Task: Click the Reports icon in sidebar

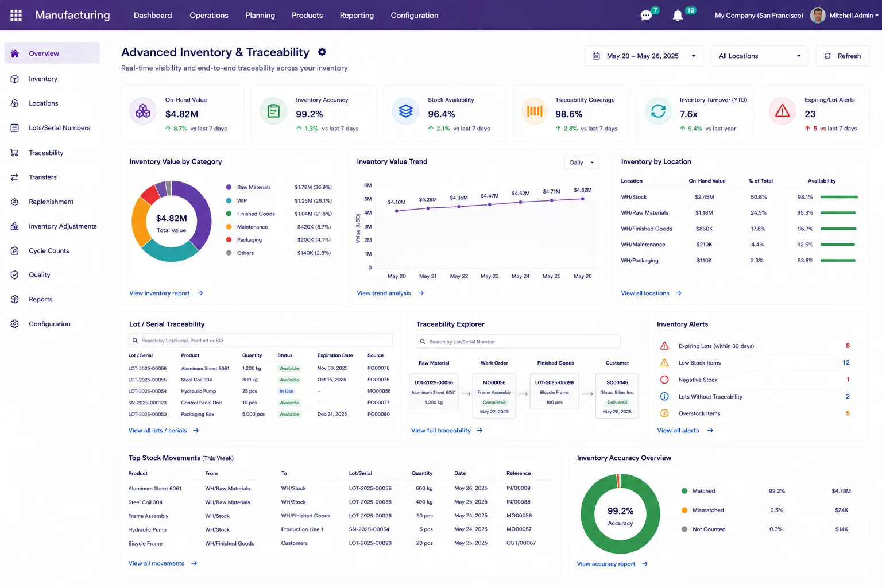Action: 15,299
